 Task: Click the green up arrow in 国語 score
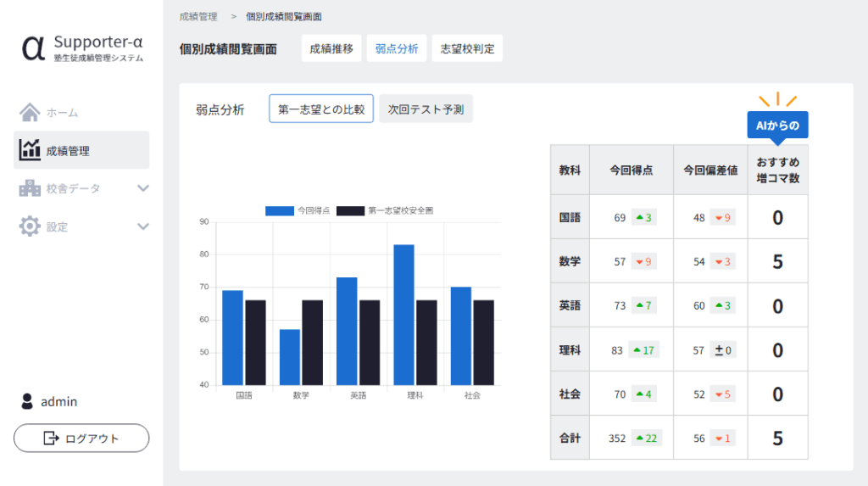639,217
